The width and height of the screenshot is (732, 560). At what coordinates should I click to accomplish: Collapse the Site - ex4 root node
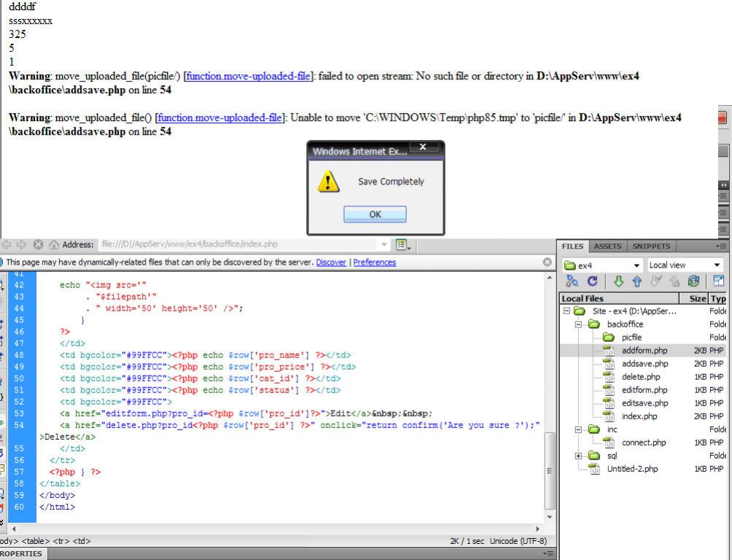(566, 311)
